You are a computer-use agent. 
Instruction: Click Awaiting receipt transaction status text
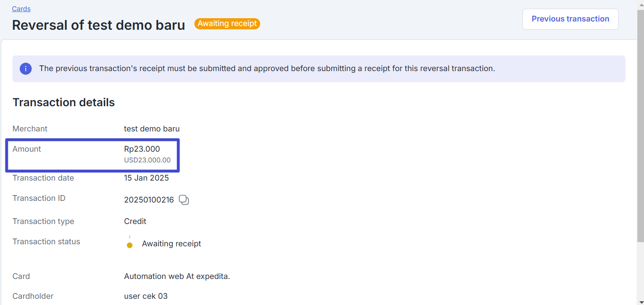171,244
